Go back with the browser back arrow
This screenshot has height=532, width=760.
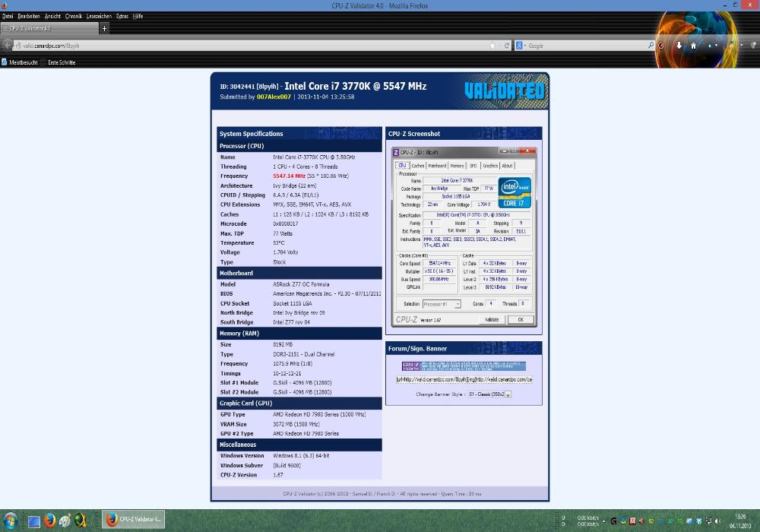coord(7,45)
